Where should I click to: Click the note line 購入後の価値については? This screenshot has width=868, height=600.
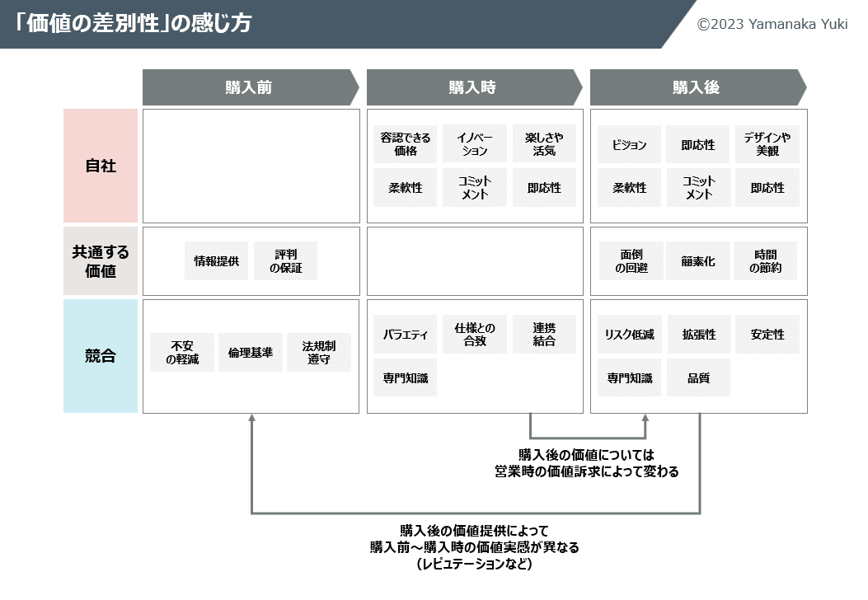586,455
